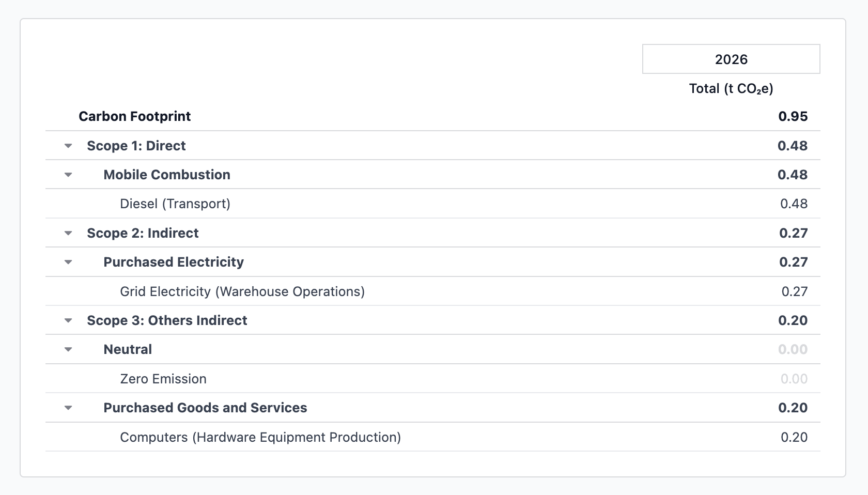Collapse the Mobile Combustion caret
The width and height of the screenshot is (868, 495).
pyautogui.click(x=68, y=175)
